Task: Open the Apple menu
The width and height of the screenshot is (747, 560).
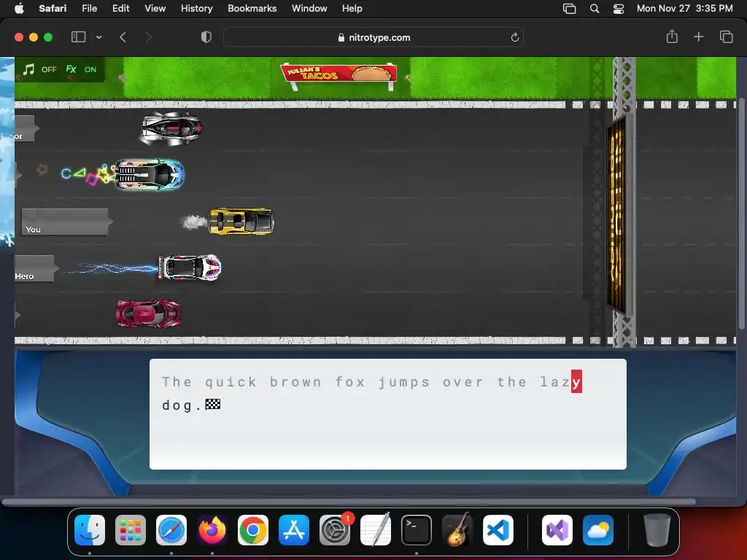Action: click(x=19, y=8)
